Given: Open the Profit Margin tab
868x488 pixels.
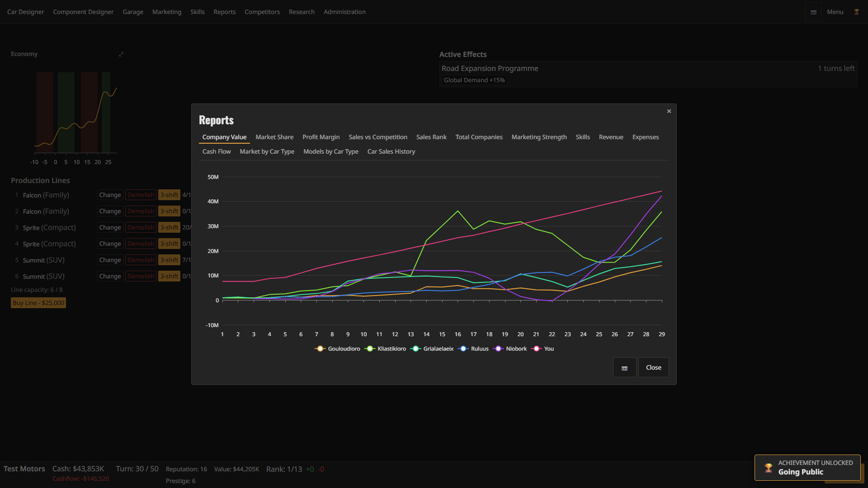Looking at the screenshot, I should point(321,137).
